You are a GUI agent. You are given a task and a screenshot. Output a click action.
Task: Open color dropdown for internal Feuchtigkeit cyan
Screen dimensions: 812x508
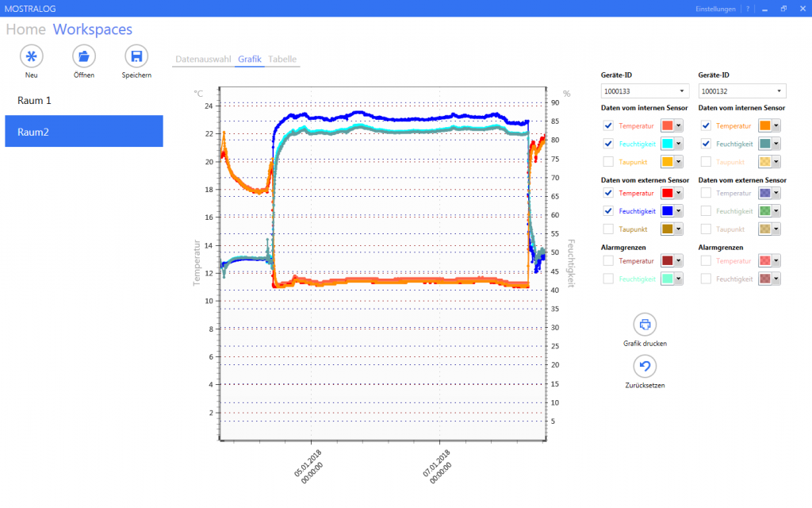(678, 144)
